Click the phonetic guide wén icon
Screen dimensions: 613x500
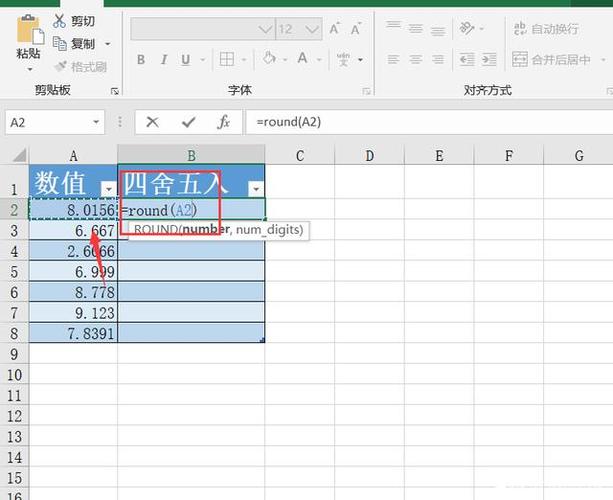pos(343,59)
